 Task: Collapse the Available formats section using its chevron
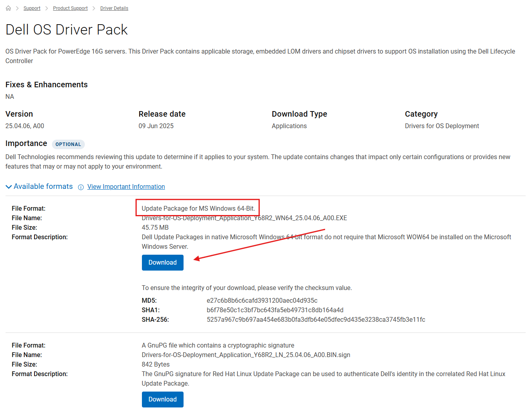(x=9, y=187)
